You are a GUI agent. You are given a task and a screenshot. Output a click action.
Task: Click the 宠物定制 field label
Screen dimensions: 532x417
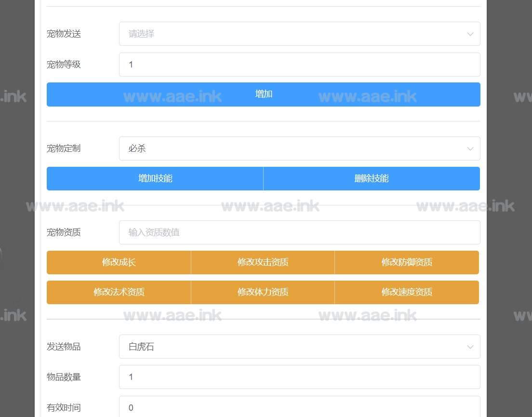[x=64, y=148]
